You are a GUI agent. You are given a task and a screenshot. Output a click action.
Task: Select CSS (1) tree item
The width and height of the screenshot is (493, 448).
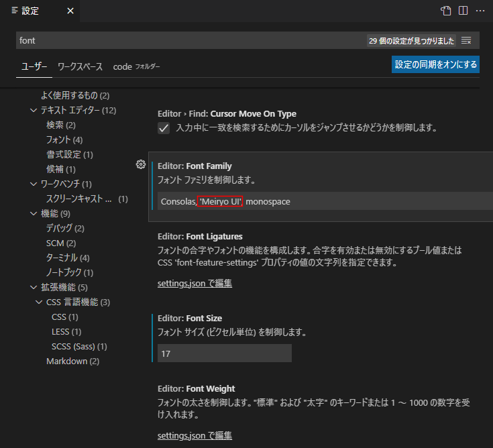[65, 317]
